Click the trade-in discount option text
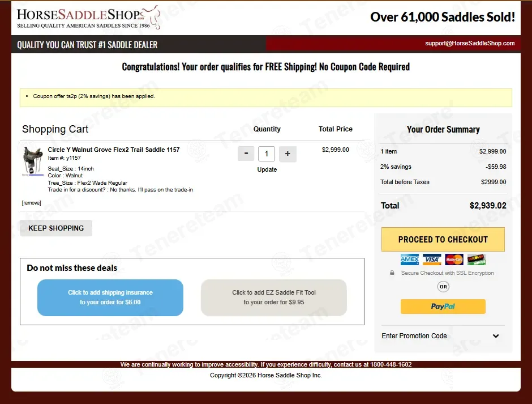 coord(121,190)
